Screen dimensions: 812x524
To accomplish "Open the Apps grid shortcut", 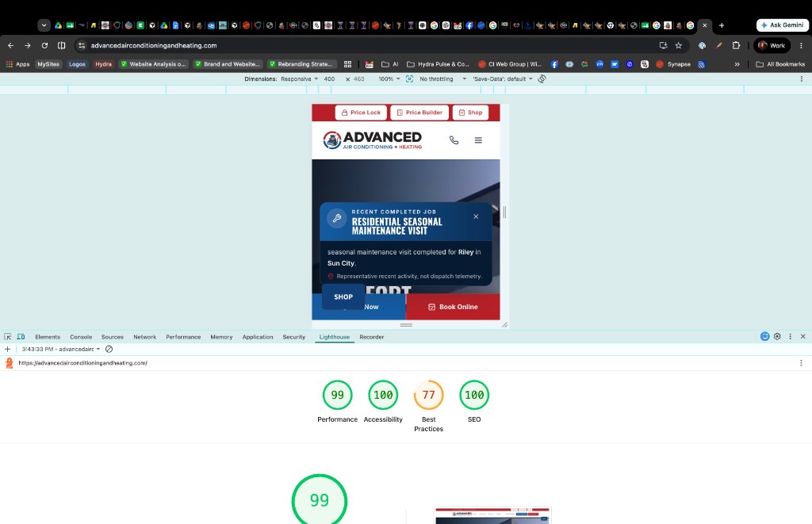I will tap(17, 64).
